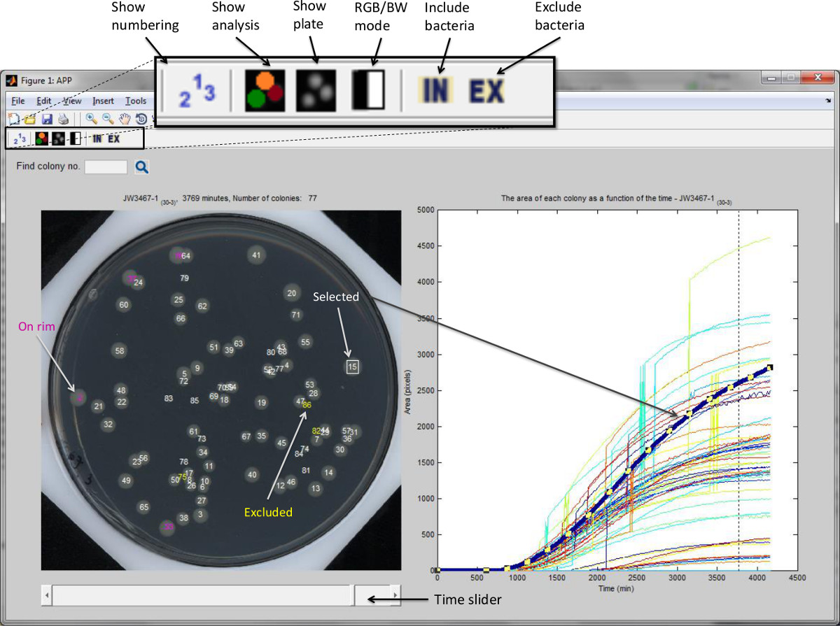Select colony 15 on the plate
This screenshot has width=840, height=626.
[352, 367]
